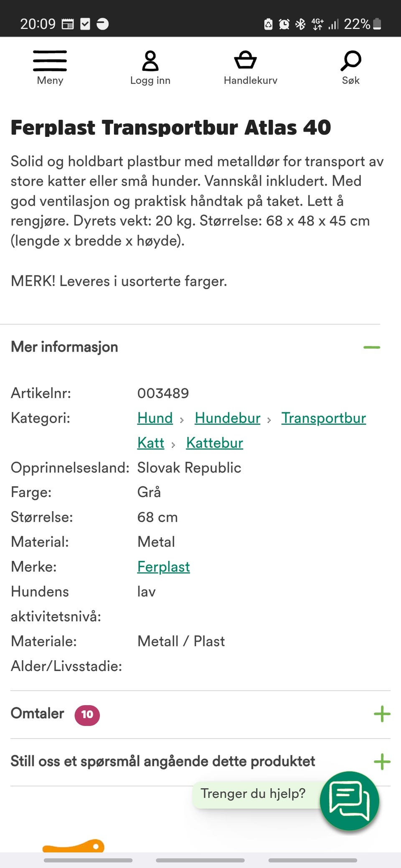Tap the orange progress bar at page bottom

coord(73,847)
